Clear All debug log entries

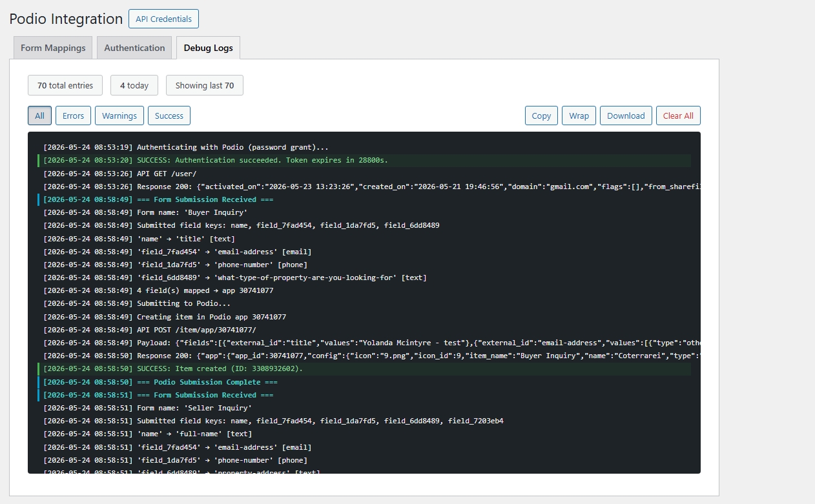[678, 116]
